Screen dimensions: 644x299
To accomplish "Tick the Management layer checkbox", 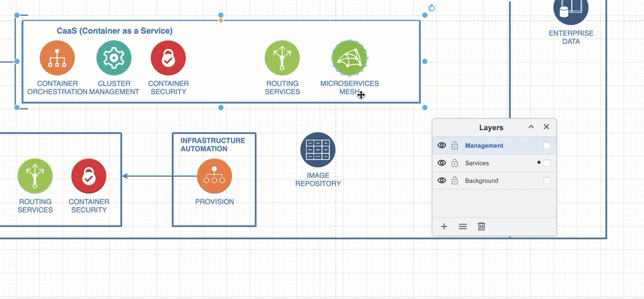I will click(547, 146).
